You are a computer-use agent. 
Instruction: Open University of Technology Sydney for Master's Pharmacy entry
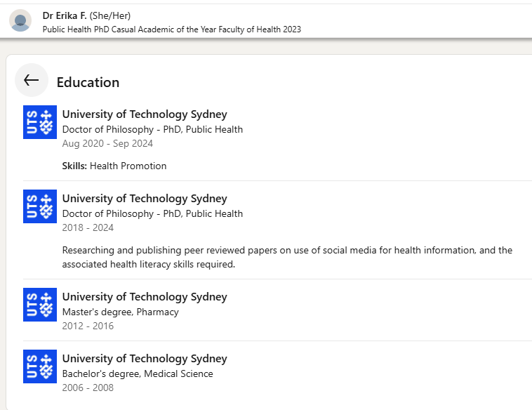click(145, 297)
